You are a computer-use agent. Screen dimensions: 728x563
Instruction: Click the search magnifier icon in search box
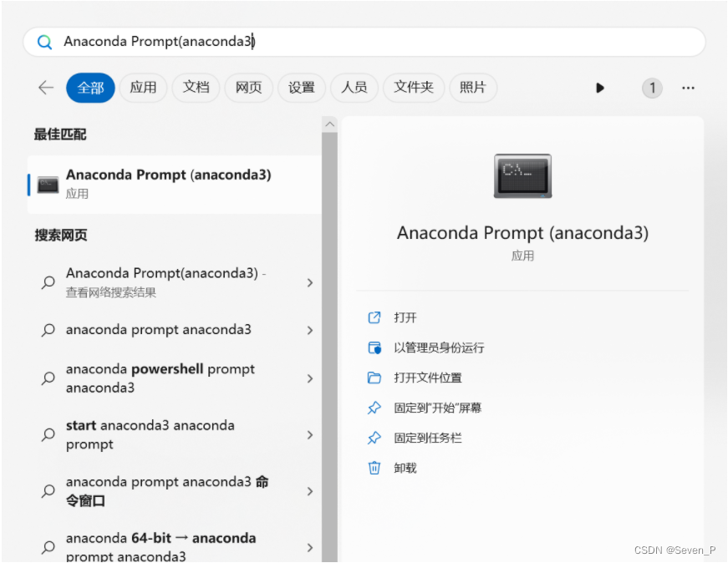[44, 43]
